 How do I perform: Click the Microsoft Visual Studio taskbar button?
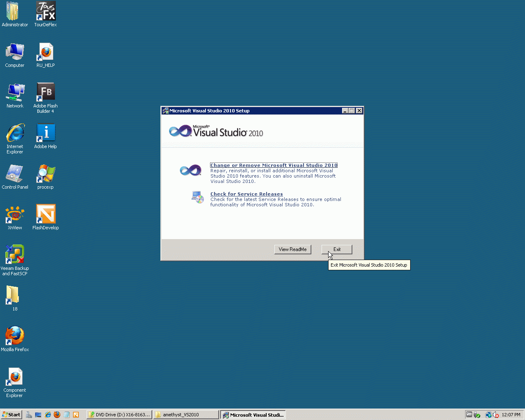[x=253, y=415]
